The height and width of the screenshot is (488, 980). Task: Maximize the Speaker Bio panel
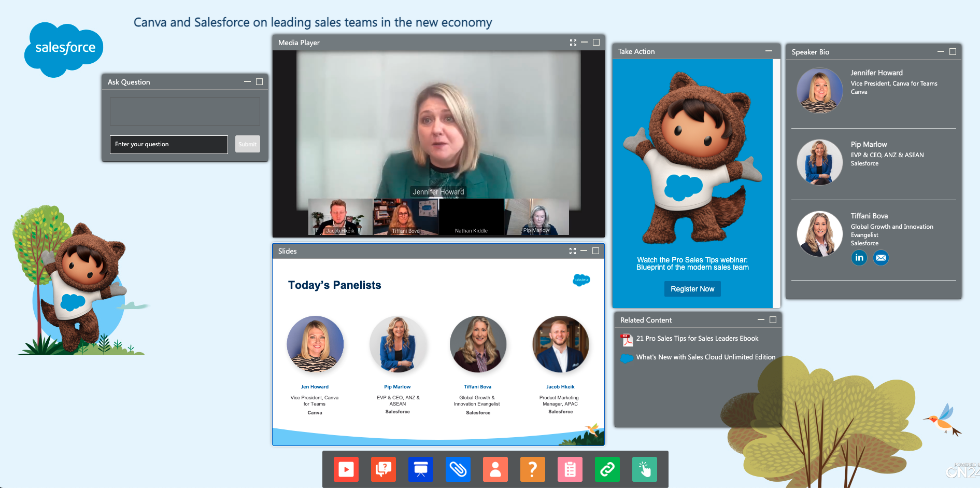[953, 52]
